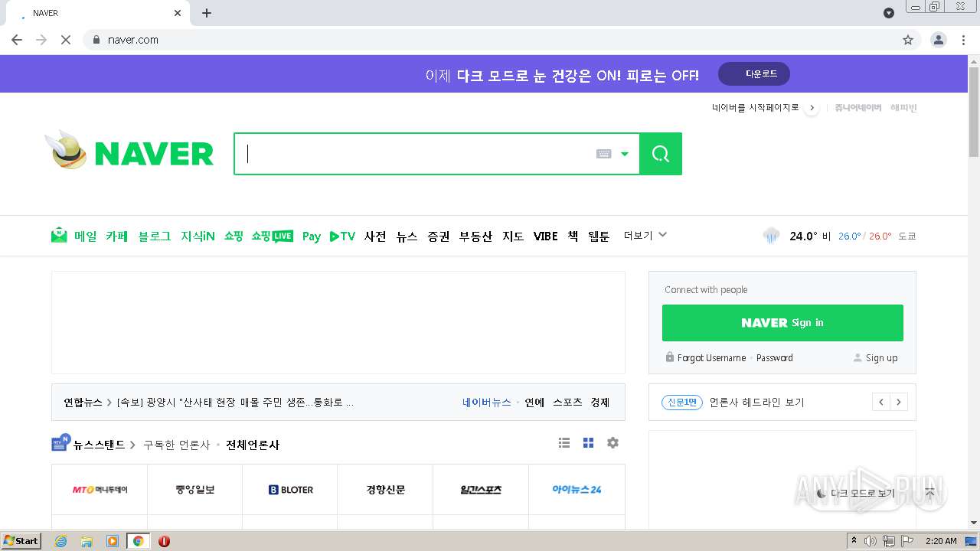Viewport: 980px width, 551px height.
Task: Click the 다운로드 button in purple banner
Action: (x=754, y=74)
